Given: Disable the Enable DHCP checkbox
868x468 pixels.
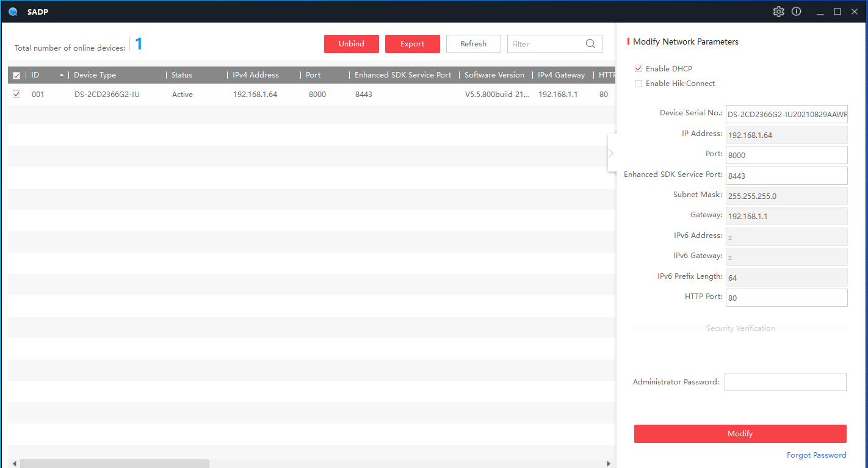Looking at the screenshot, I should click(x=638, y=68).
